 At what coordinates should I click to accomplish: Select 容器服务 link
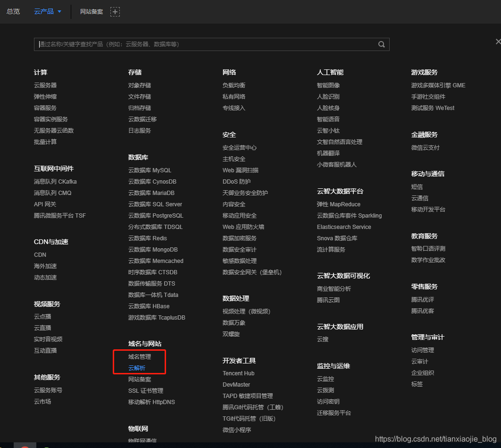tap(45, 108)
